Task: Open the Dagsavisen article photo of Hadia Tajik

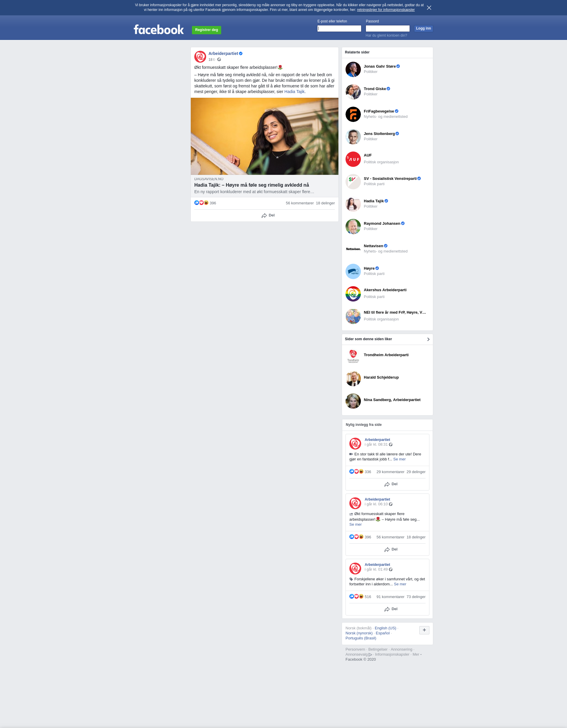Action: tap(264, 136)
